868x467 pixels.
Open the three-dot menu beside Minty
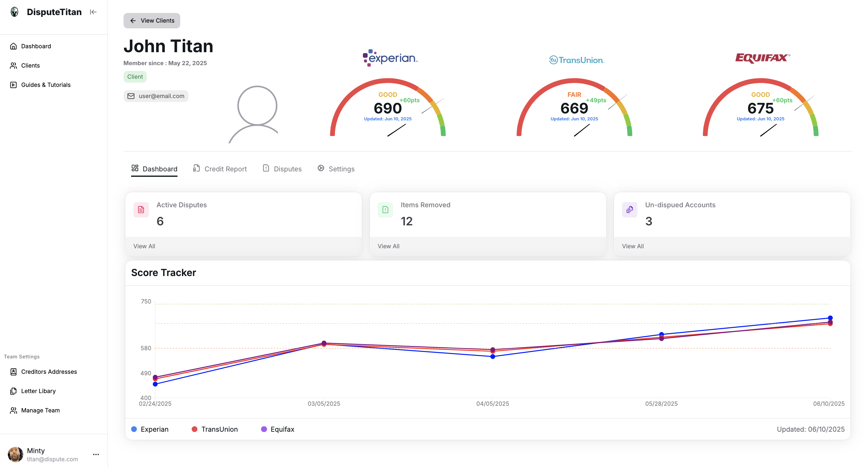[96, 455]
